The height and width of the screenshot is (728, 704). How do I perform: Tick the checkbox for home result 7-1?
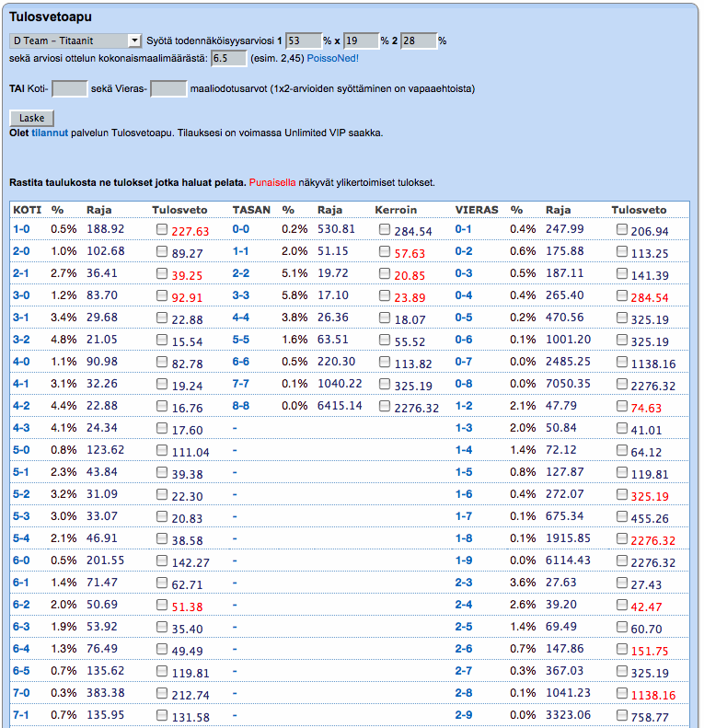(162, 715)
